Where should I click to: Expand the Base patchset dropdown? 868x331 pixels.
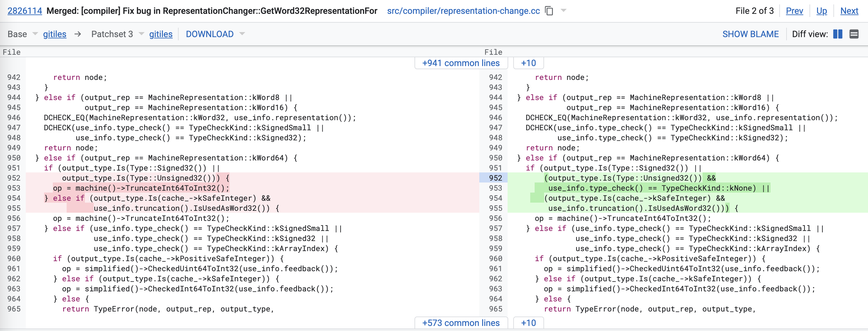pos(35,34)
